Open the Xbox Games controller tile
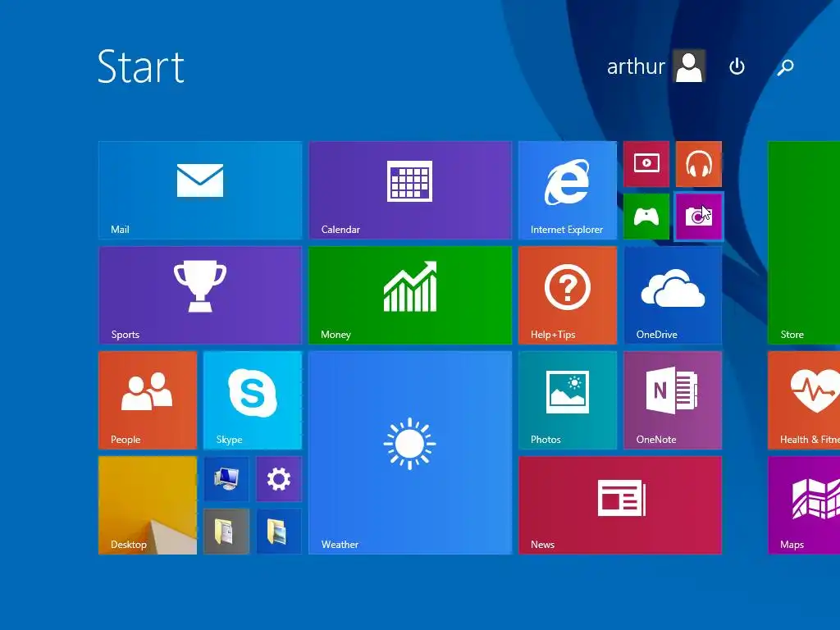Viewport: 840px width, 630px height. pyautogui.click(x=646, y=217)
